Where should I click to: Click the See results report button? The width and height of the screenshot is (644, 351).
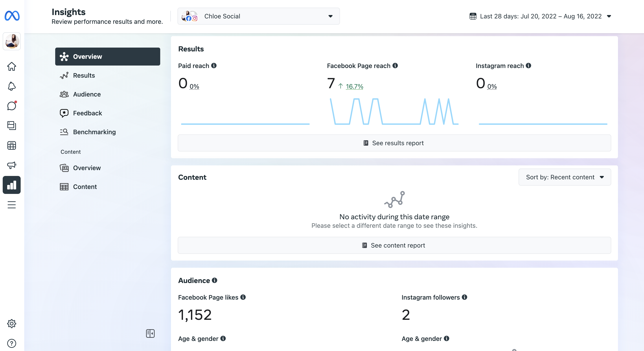(x=394, y=143)
